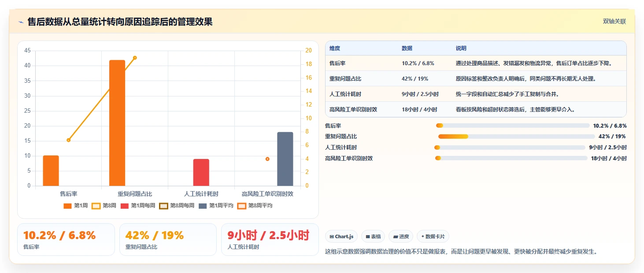
Task: Click the footer note starting 这组示意数据
Action: pos(461,252)
